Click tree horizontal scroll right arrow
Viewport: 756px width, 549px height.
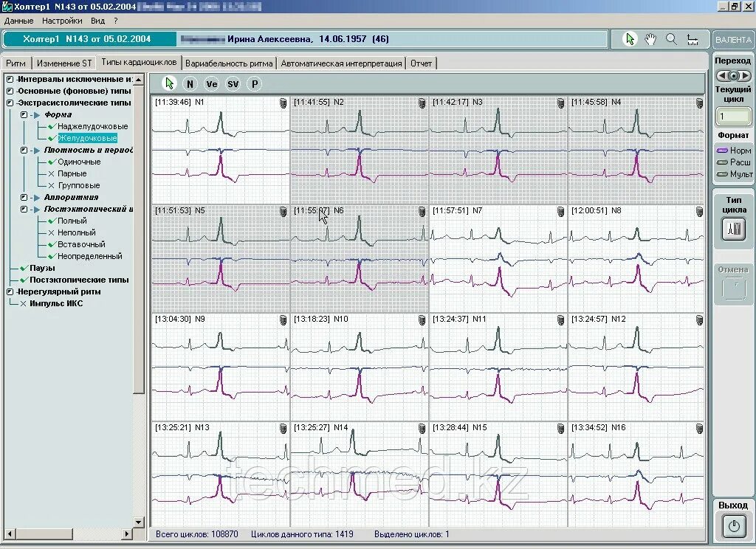pyautogui.click(x=127, y=534)
